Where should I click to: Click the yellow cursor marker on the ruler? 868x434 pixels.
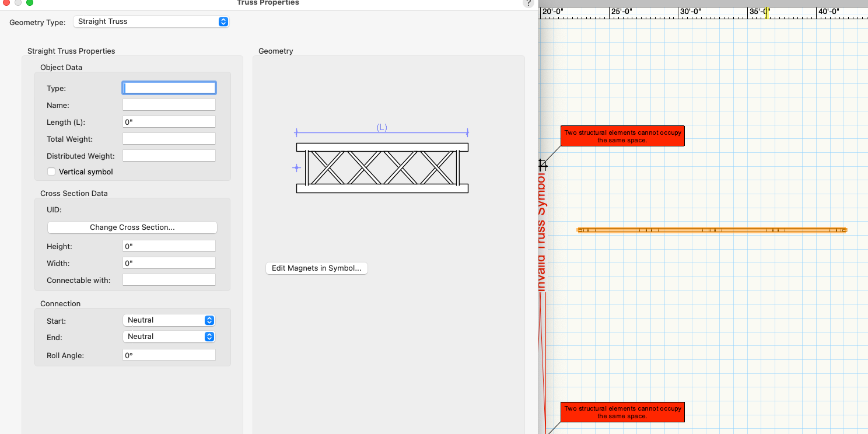click(x=766, y=13)
